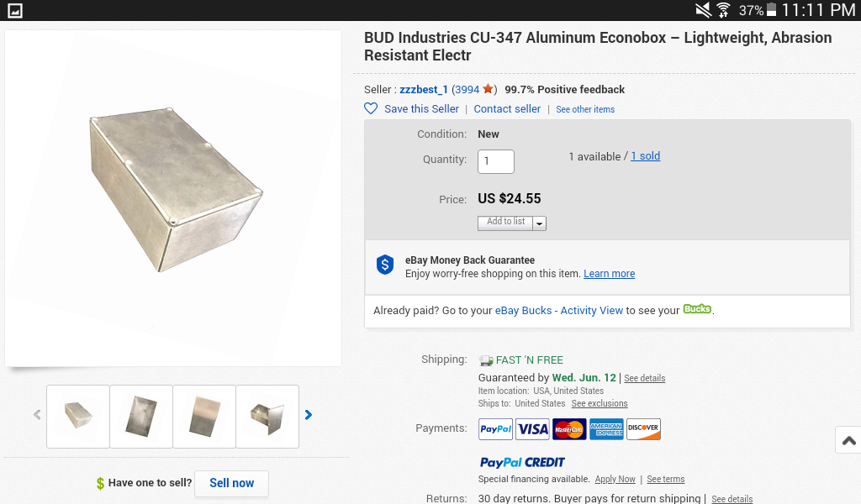The width and height of the screenshot is (861, 504).
Task: Click the Visa card icon
Action: click(x=533, y=429)
